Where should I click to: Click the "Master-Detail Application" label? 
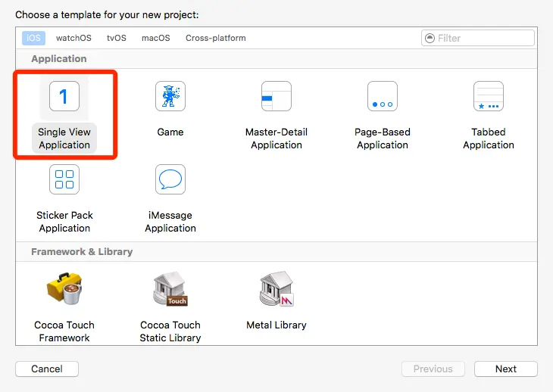click(x=276, y=138)
